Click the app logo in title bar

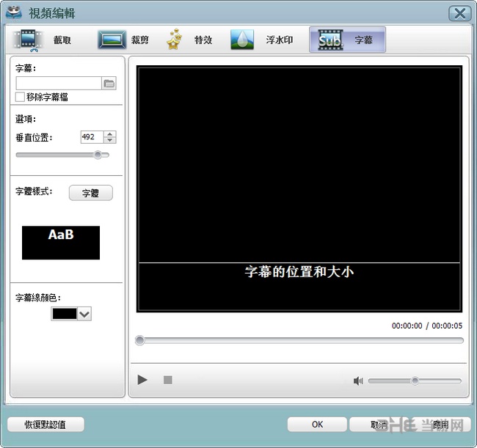[x=14, y=12]
